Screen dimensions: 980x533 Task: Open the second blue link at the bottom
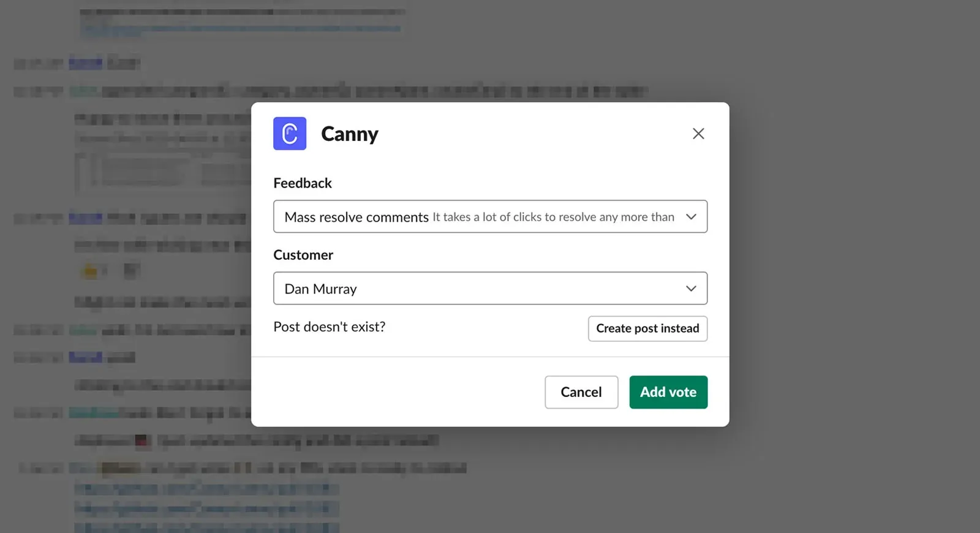pos(206,508)
